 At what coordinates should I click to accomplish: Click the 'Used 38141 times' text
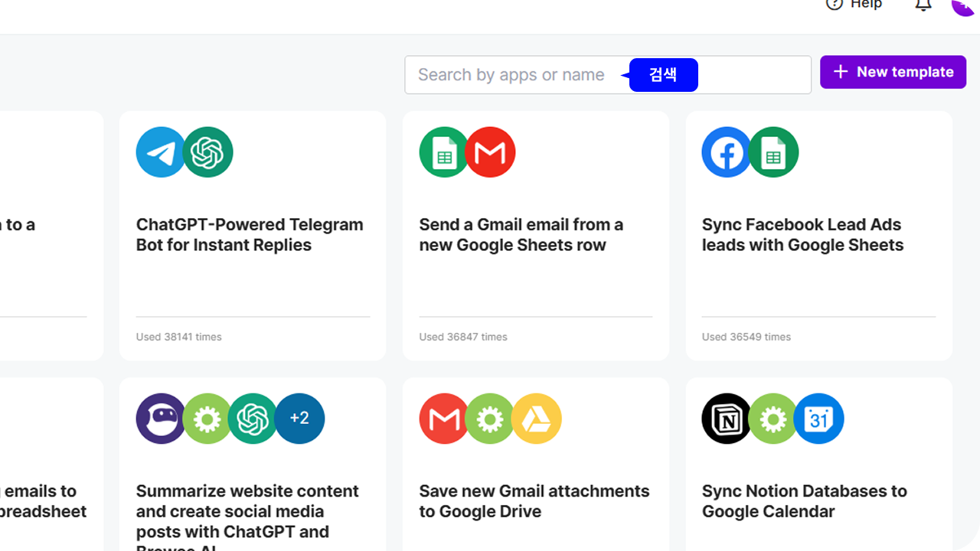point(179,337)
